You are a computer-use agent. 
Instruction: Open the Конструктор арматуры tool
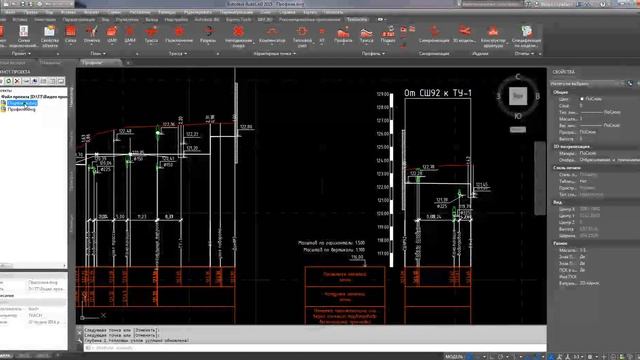click(493, 36)
